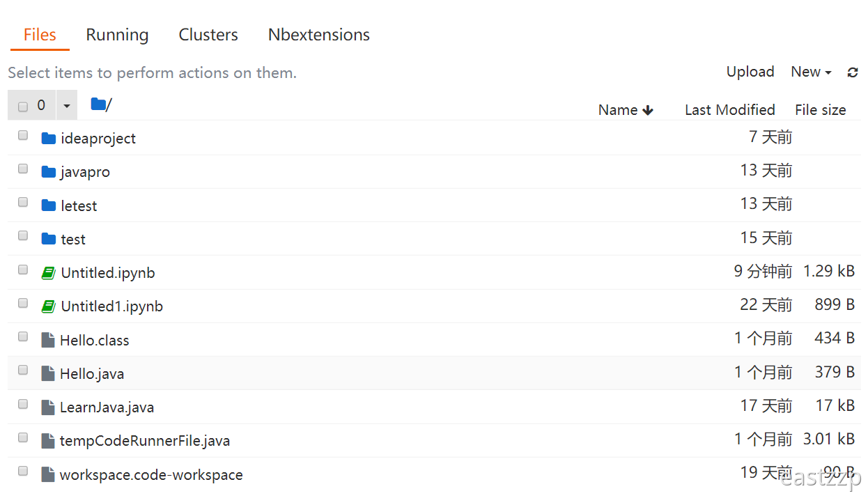Expand the selection type dropdown arrow

click(x=67, y=106)
